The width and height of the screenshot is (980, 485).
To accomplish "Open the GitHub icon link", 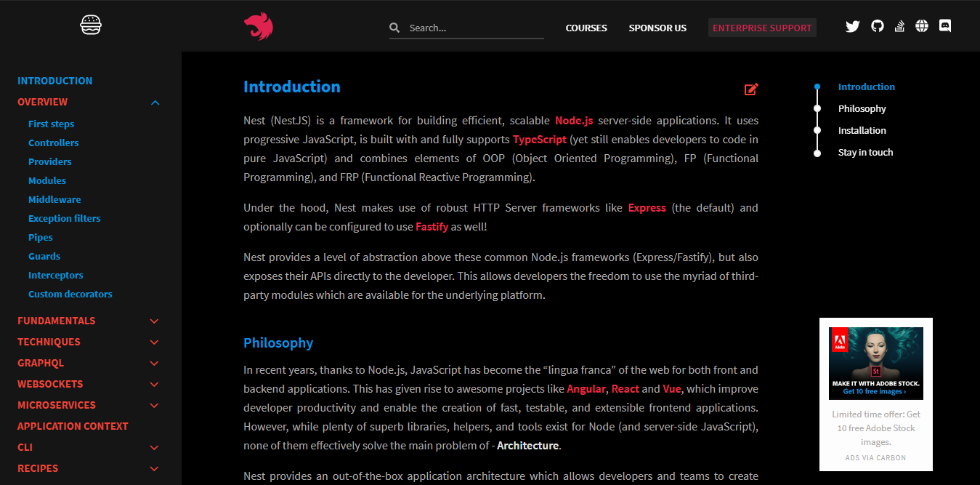I will (878, 26).
